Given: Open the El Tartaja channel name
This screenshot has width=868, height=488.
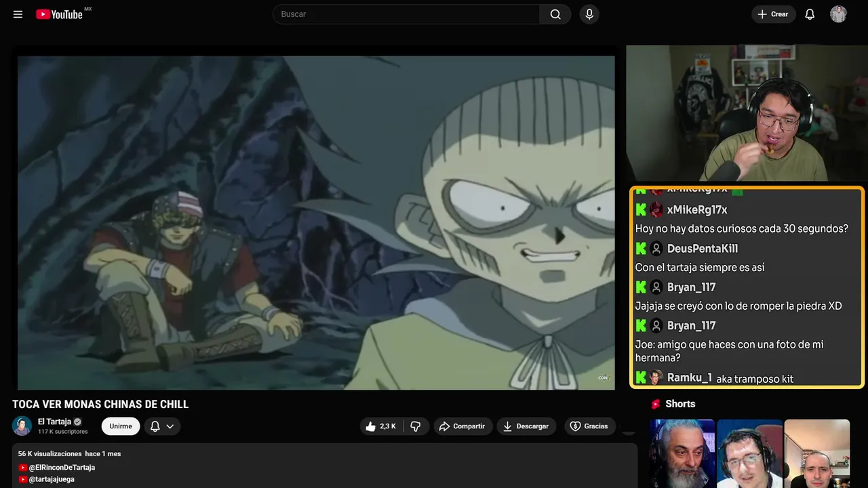Looking at the screenshot, I should [x=54, y=422].
